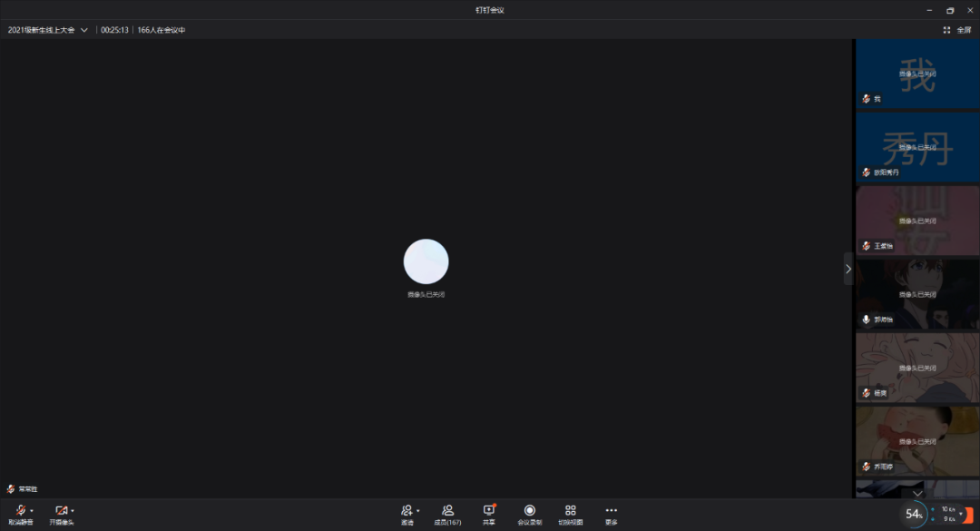Select 欧阳秀丹's video tile
The height and width of the screenshot is (531, 980).
tap(917, 146)
